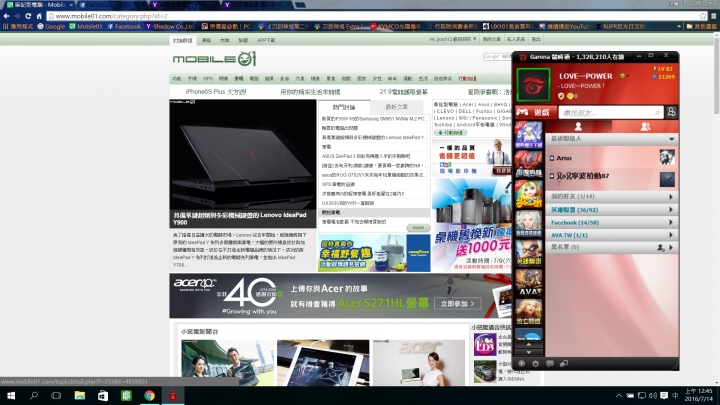Expand the My Friends (3/14) group
Image resolution: width=720 pixels, height=405 pixels.
coord(612,197)
